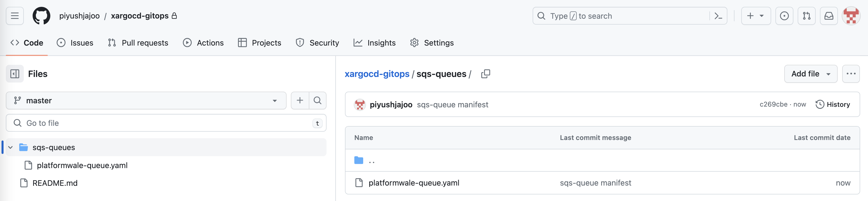Open the header pull requests icon

[x=806, y=16]
